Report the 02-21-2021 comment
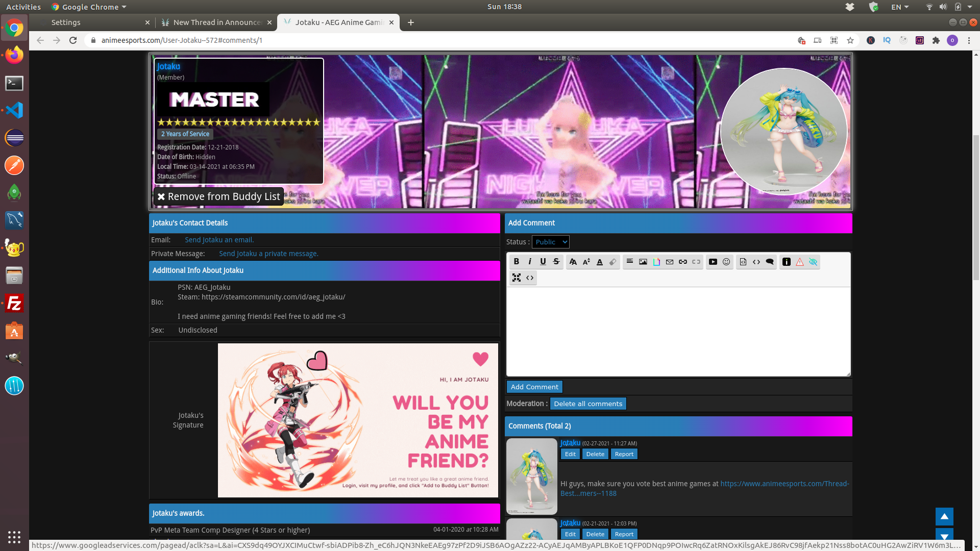 [x=624, y=534]
